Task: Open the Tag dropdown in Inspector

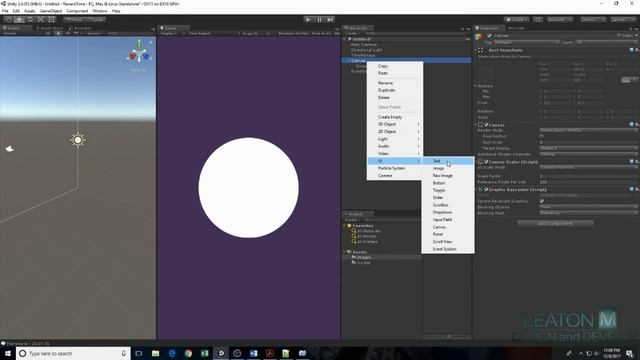Action: (526, 42)
